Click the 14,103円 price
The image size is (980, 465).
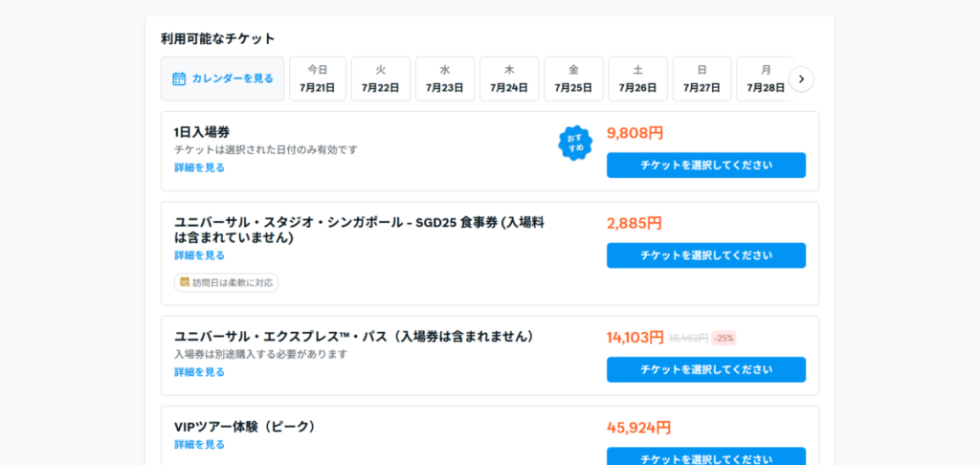[x=635, y=338]
